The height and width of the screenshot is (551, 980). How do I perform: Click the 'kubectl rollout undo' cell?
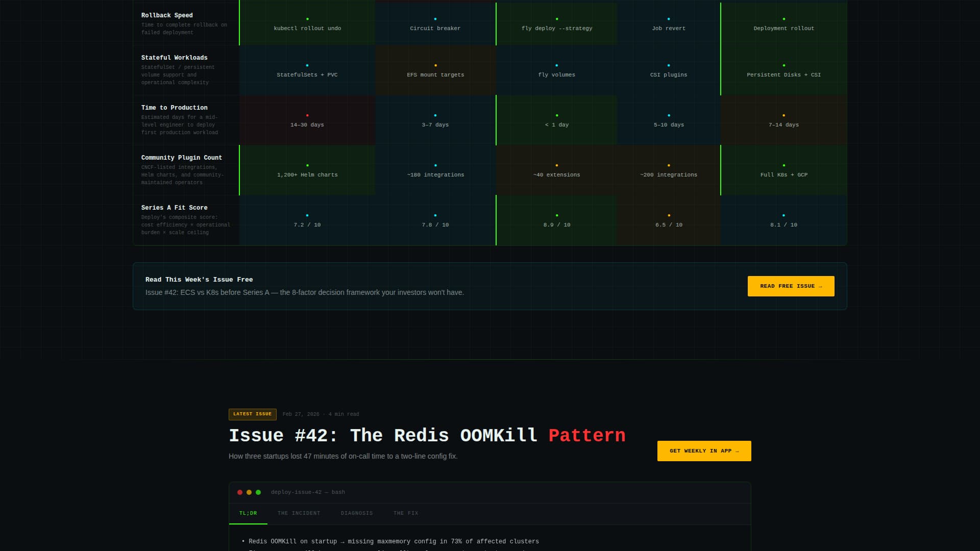pos(307,23)
